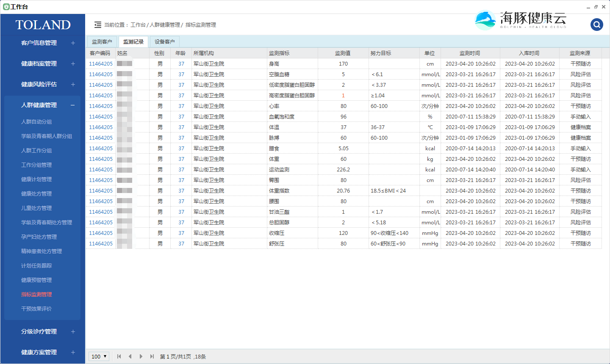The image size is (610, 364).
Task: Expand 健康风险评估 menu section
Action: (73, 84)
